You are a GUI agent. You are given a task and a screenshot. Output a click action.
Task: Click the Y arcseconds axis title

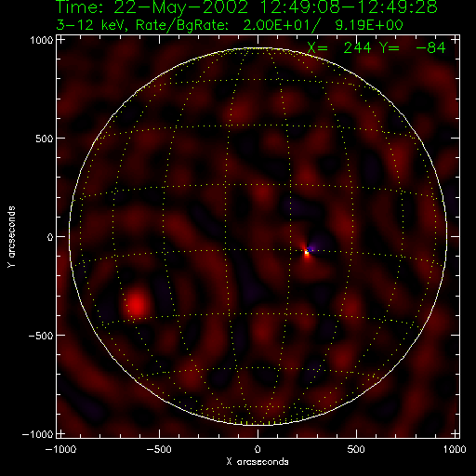coord(11,236)
